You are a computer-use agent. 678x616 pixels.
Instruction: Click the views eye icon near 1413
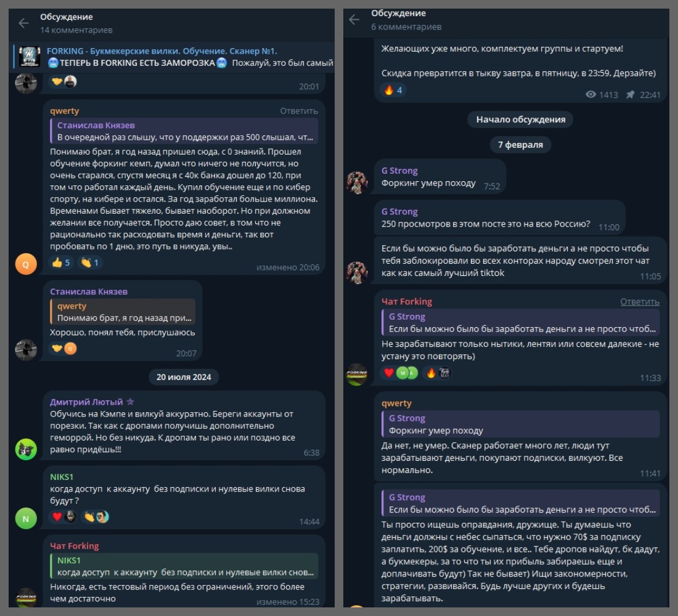click(590, 95)
